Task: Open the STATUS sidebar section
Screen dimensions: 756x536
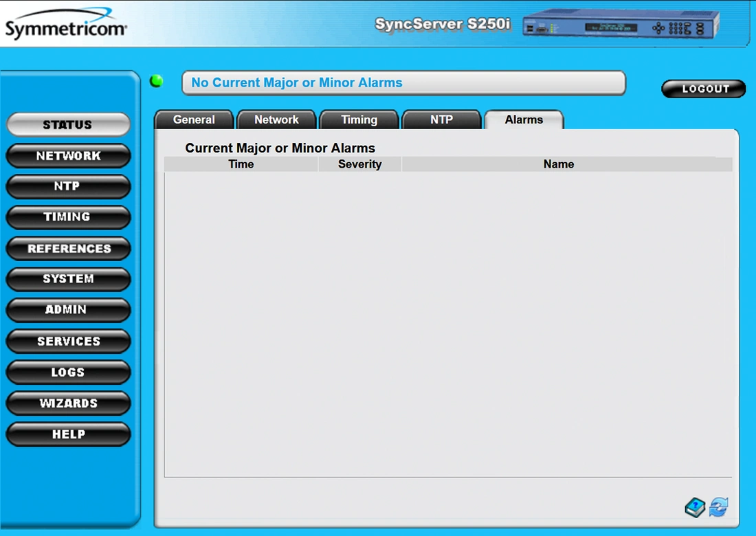Action: (69, 125)
